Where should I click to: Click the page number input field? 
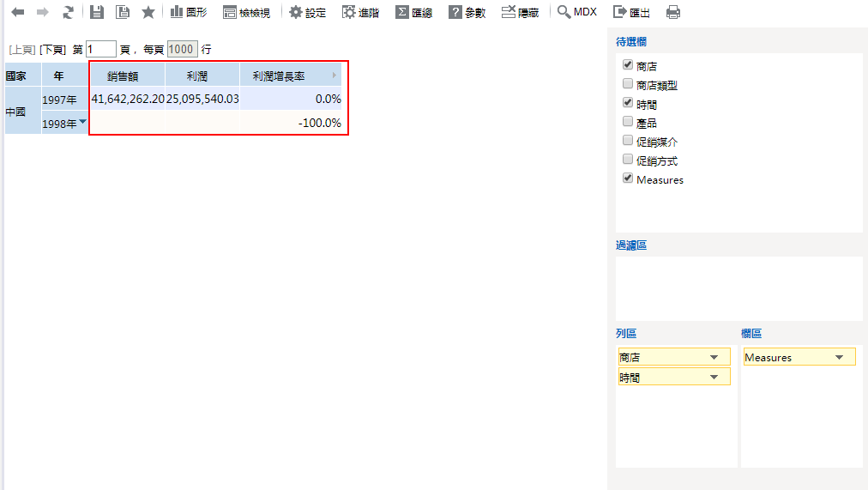(100, 49)
